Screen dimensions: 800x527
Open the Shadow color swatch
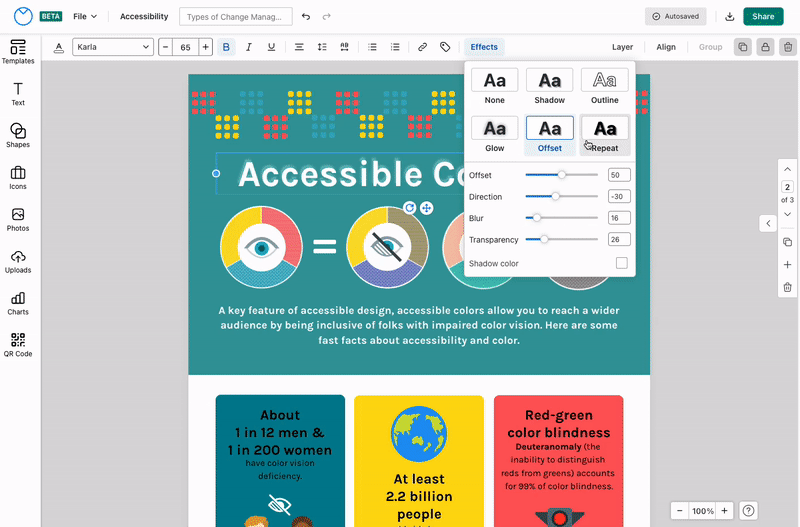tap(621, 263)
